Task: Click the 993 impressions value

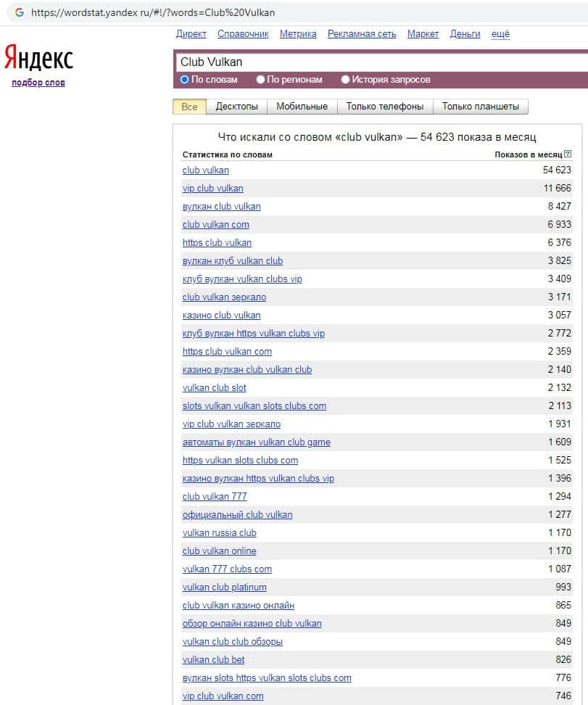Action: click(563, 587)
